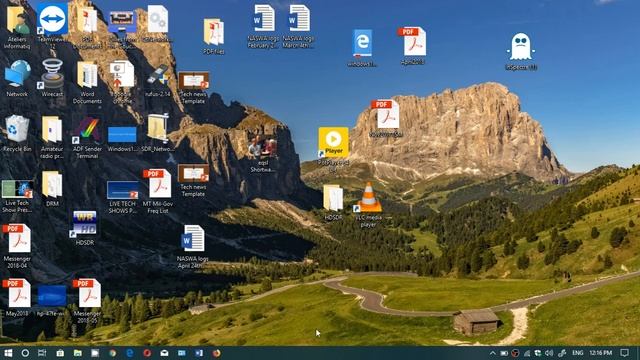Open Tech news Template beside rufus-2.14
640x360 pixels.
pos(193,88)
